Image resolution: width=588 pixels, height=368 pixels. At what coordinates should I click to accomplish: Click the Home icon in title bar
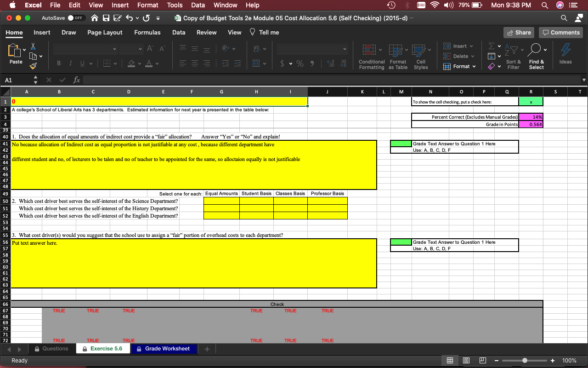(x=95, y=18)
